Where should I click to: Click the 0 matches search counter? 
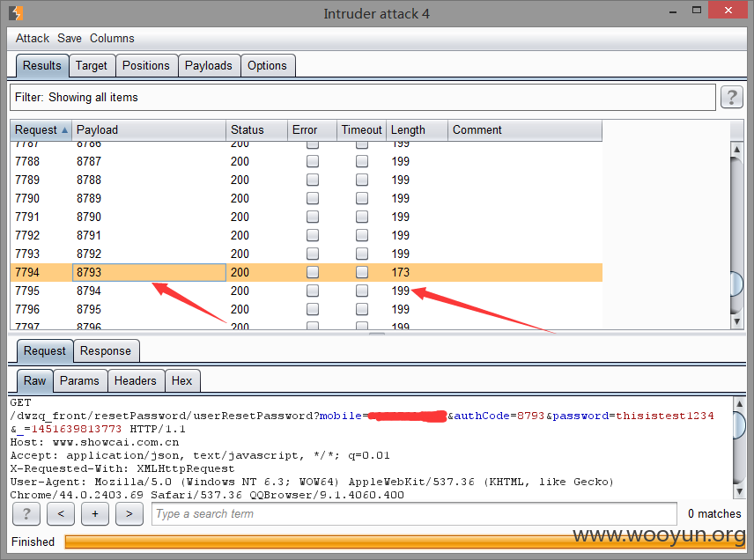point(714,514)
